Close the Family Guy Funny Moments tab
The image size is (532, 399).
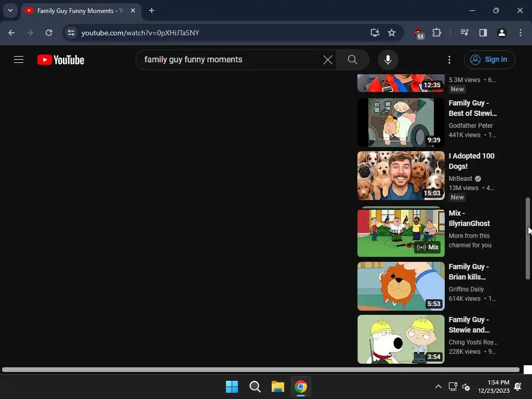click(133, 11)
